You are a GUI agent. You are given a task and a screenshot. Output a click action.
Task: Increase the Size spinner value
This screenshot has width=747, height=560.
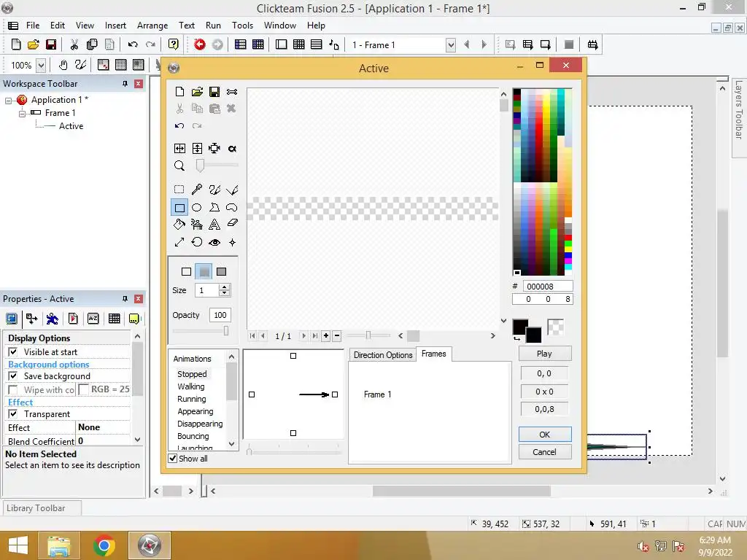click(x=225, y=287)
